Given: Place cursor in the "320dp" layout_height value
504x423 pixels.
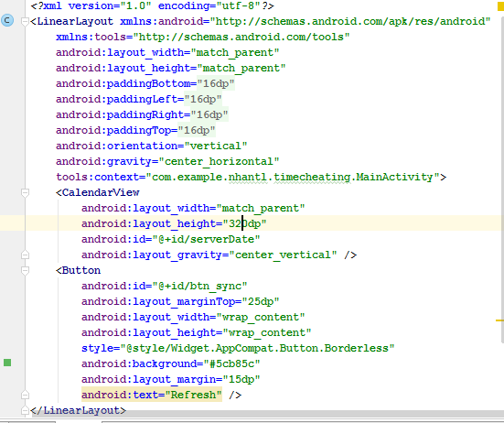Looking at the screenshot, I should (x=244, y=223).
